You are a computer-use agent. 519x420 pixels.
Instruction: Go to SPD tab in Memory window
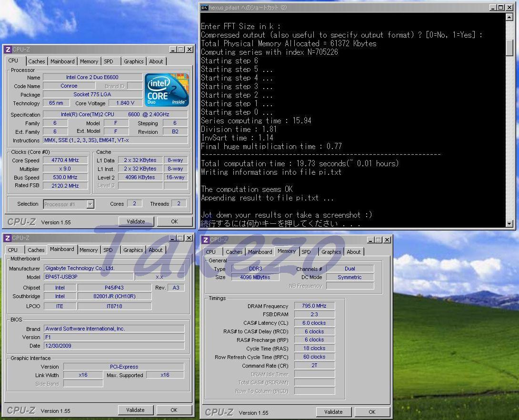[306, 252]
